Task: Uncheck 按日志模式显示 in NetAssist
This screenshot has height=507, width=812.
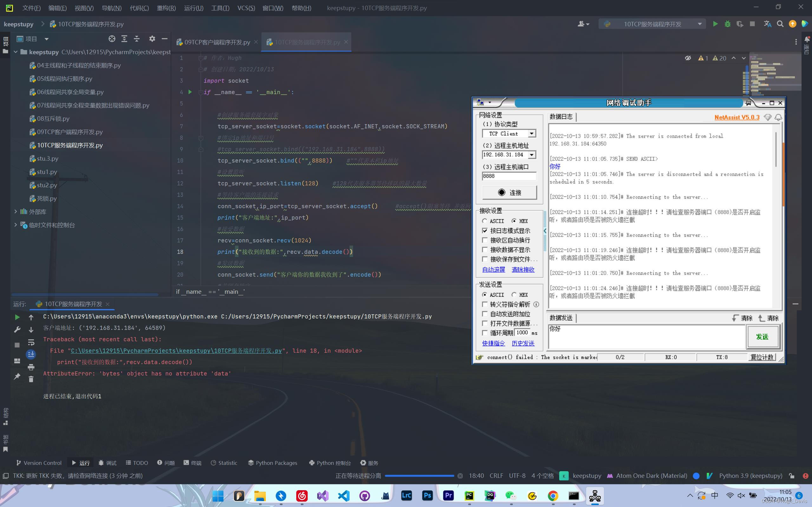Action: (x=485, y=231)
